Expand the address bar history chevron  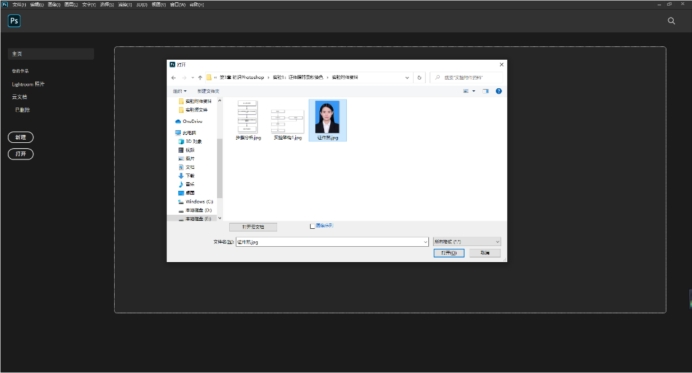click(407, 78)
